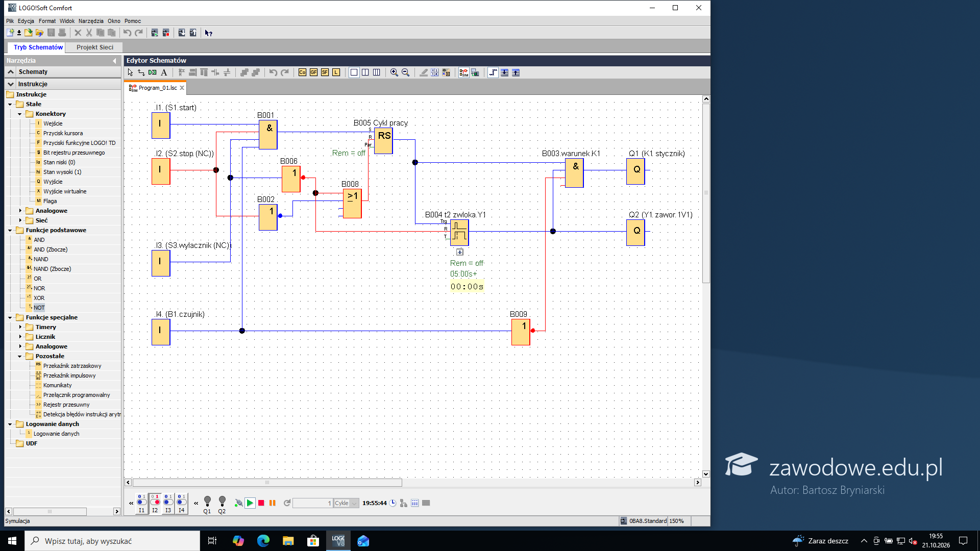Viewport: 980px width, 551px height.
Task: Open the Cykle dropdown in simulation bar
Action: click(354, 503)
